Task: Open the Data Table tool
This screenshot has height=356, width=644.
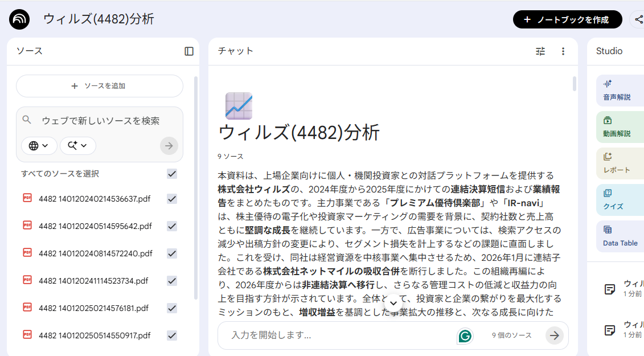Action: click(619, 236)
